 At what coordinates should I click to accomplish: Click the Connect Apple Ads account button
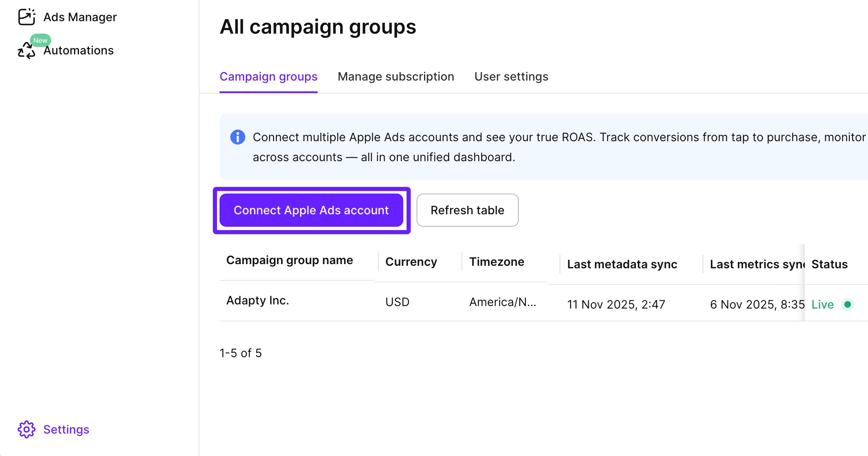311,210
